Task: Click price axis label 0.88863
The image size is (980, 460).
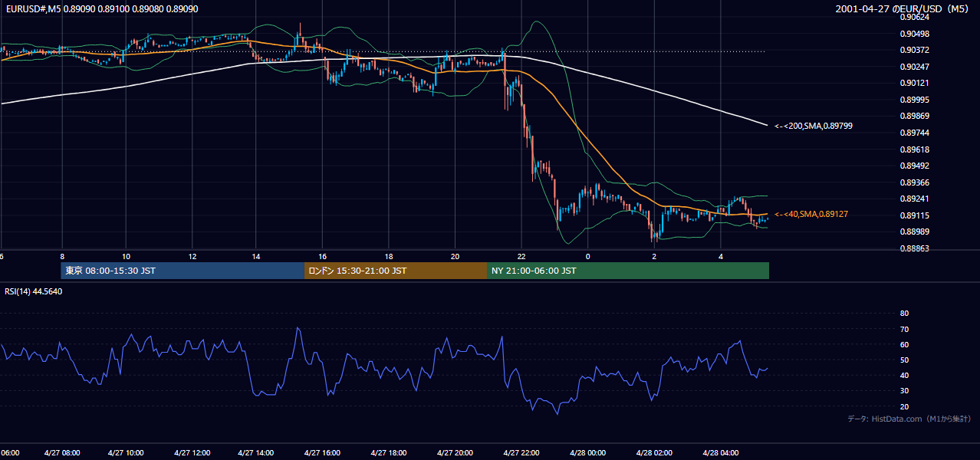Action: click(916, 248)
